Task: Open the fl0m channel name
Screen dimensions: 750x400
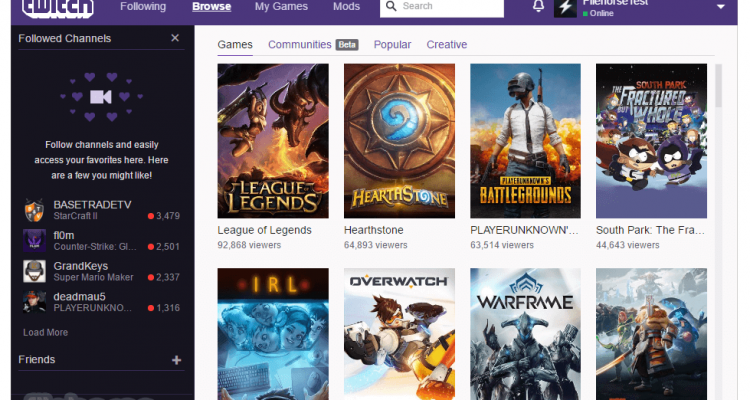Action: click(64, 235)
